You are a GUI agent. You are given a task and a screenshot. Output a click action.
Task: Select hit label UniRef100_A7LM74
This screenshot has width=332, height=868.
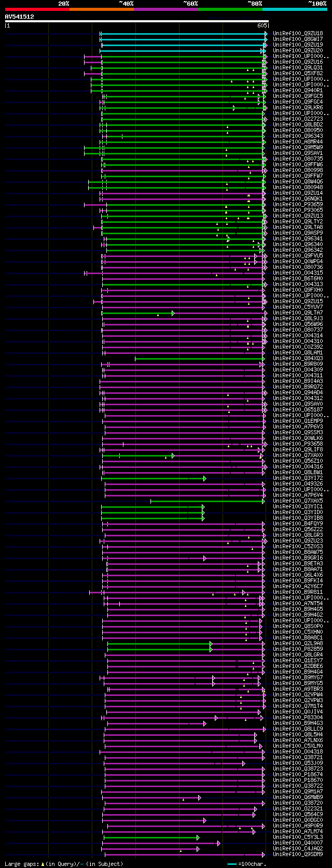click(298, 831)
